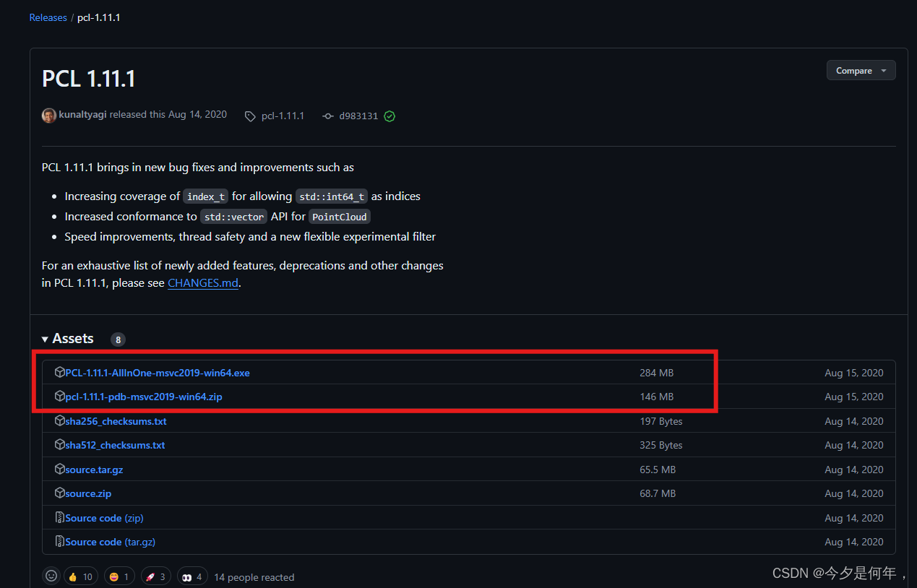Click the commit icon beside d983131
917x588 pixels.
pyautogui.click(x=328, y=116)
